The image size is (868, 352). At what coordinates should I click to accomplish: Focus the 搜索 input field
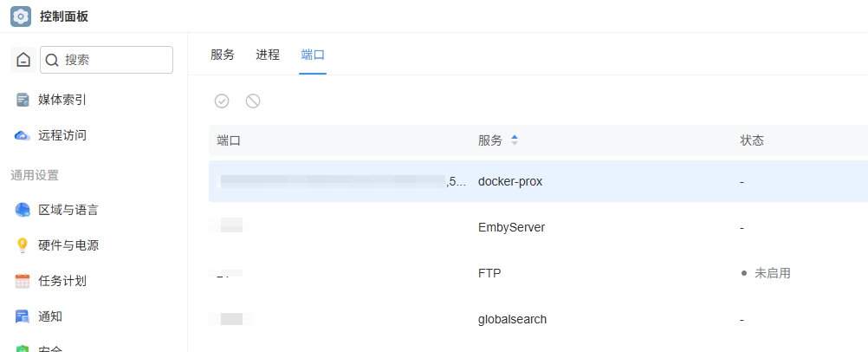107,60
